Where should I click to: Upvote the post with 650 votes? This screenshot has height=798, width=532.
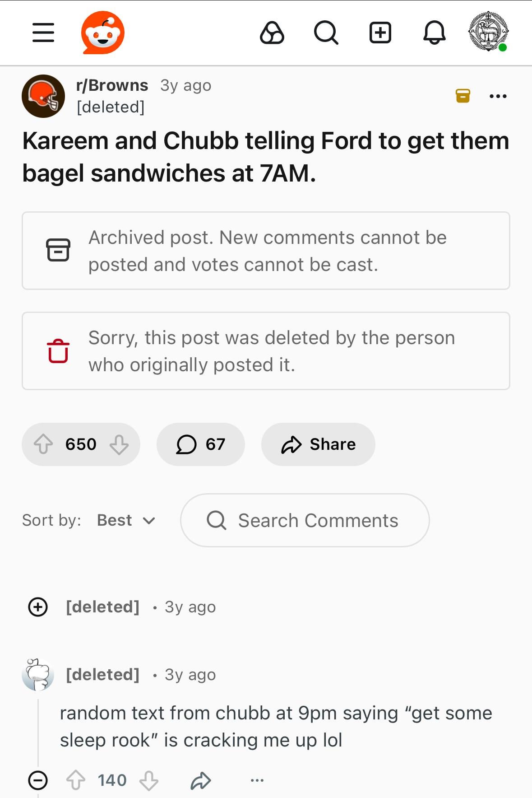click(44, 444)
